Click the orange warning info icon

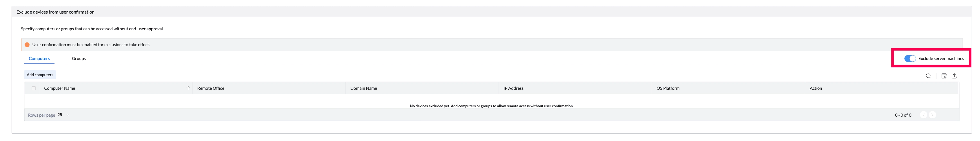[x=27, y=45]
